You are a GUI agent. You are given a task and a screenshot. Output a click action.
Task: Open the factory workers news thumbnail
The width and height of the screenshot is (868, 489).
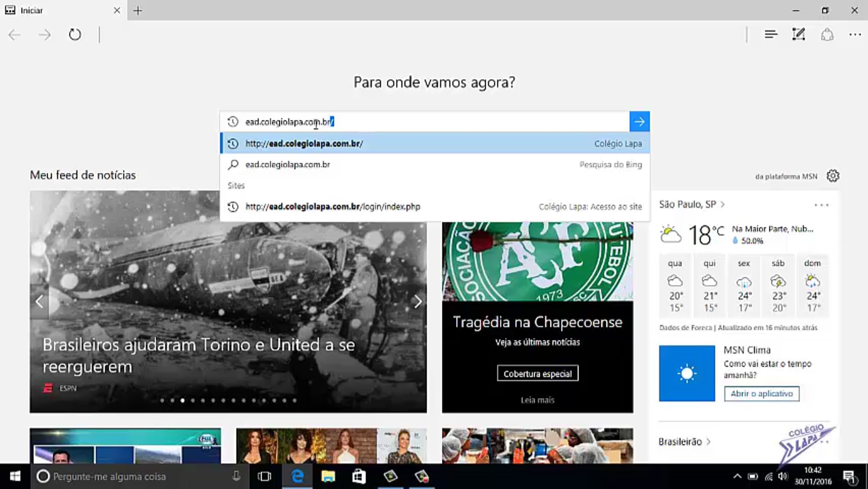(x=537, y=446)
